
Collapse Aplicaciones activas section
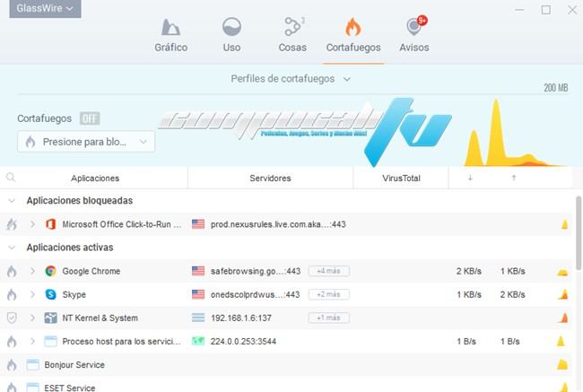[12, 248]
